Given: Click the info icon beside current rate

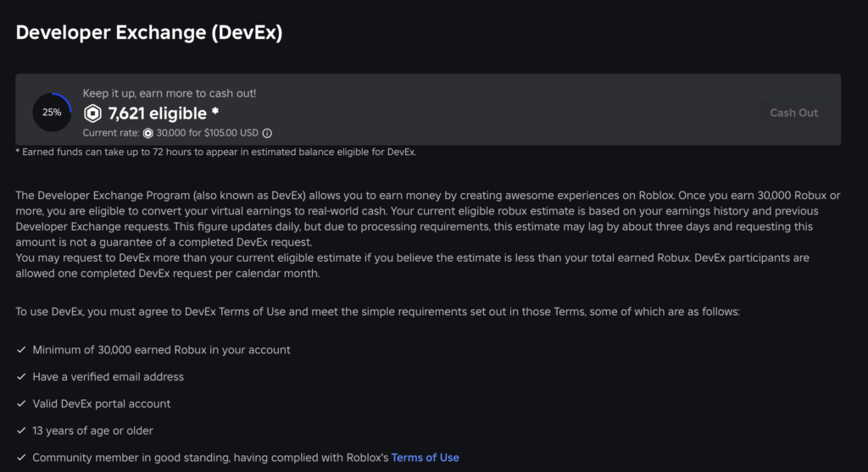Looking at the screenshot, I should point(267,133).
